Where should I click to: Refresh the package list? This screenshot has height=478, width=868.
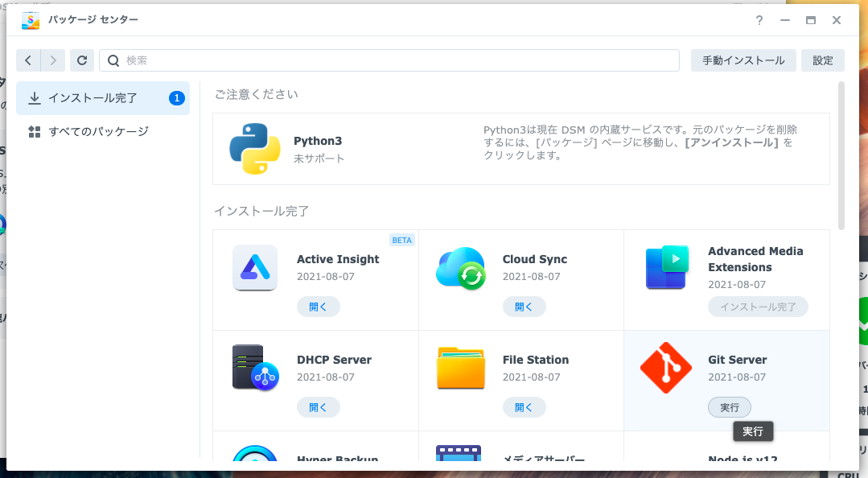pyautogui.click(x=82, y=60)
